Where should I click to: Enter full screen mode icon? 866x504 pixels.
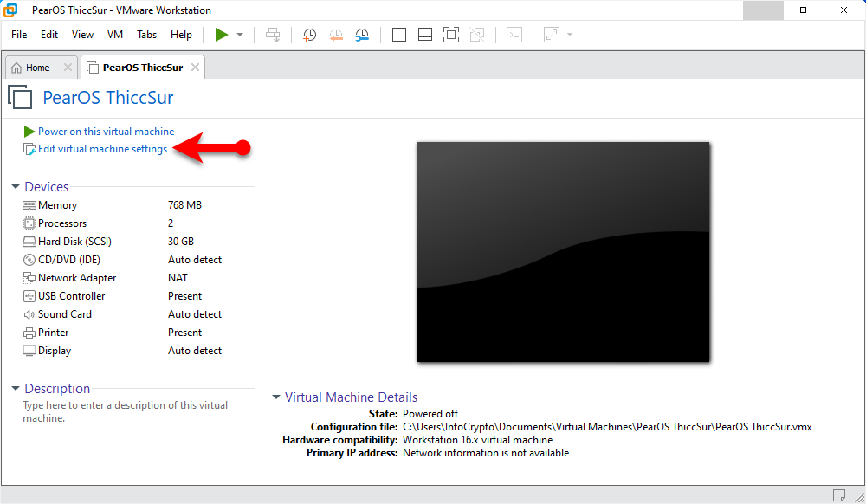pos(451,35)
